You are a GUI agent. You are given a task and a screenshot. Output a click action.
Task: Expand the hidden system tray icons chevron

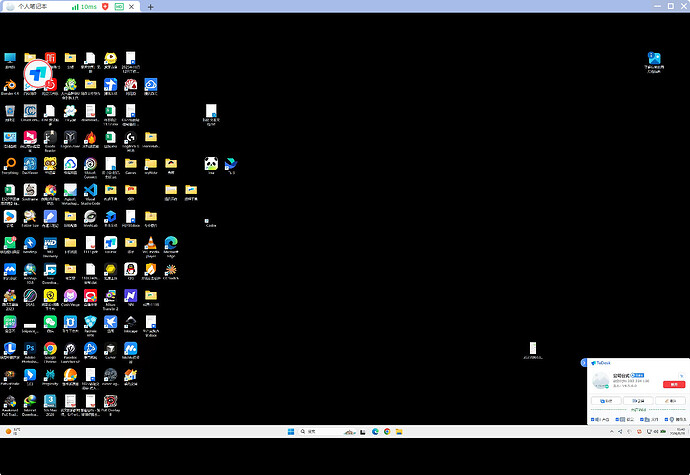pyautogui.click(x=612, y=431)
